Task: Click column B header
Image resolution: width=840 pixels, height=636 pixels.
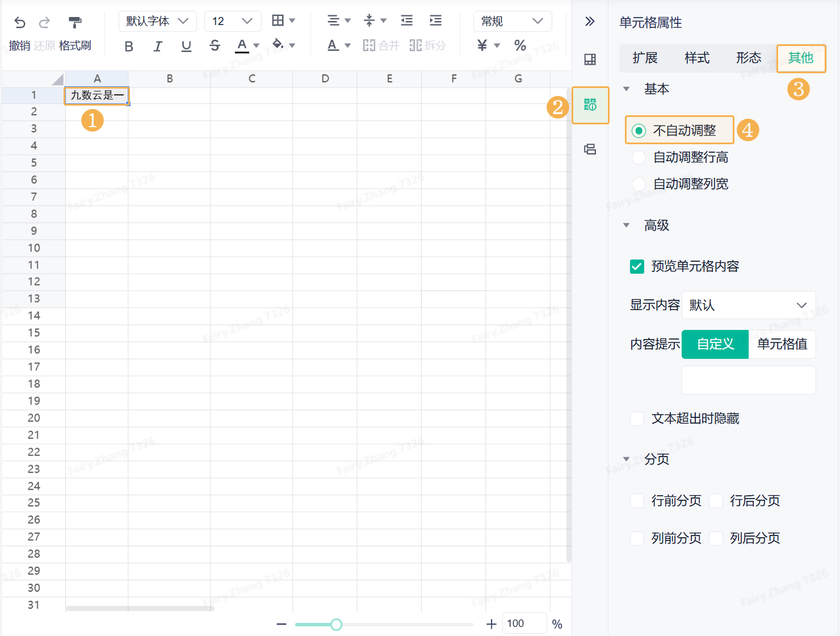Action: [169, 79]
